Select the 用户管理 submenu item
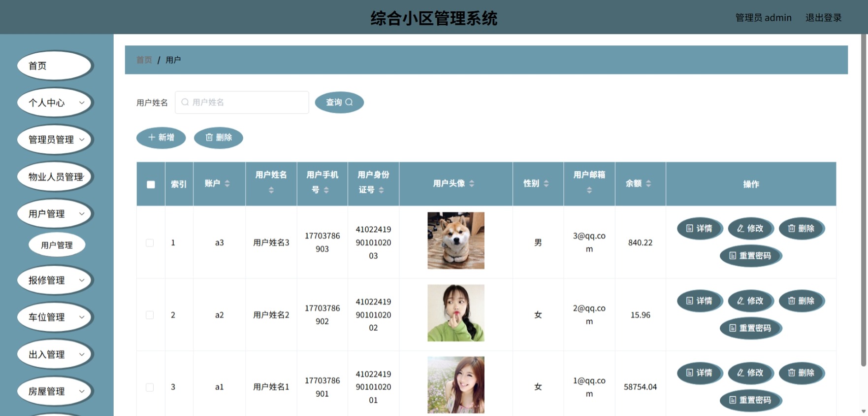868x416 pixels. pyautogui.click(x=57, y=245)
